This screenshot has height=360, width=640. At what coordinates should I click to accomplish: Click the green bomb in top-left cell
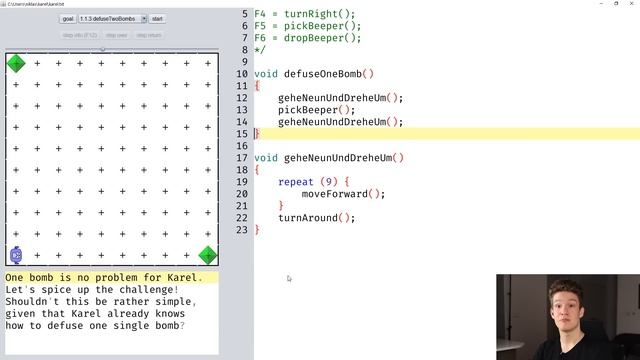(16, 64)
